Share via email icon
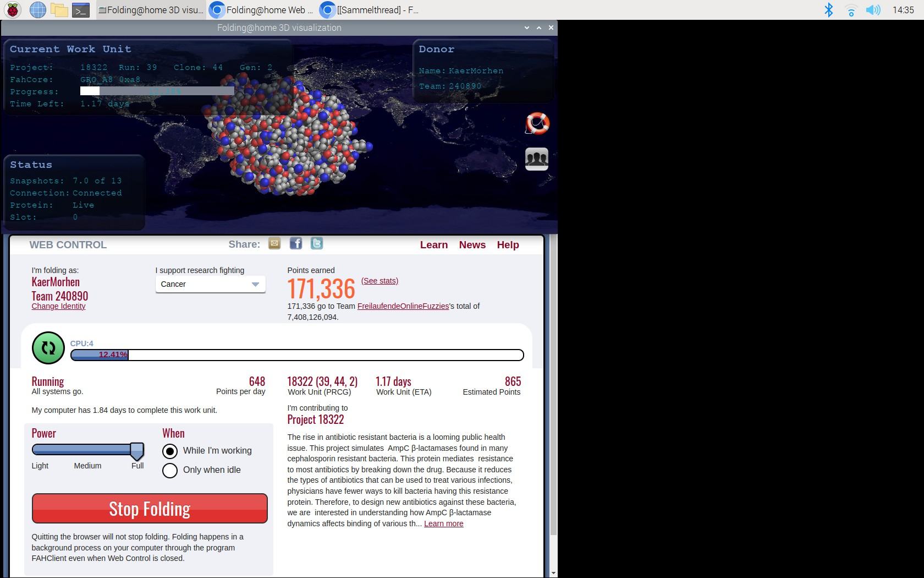Screen dimensions: 924x578 pyautogui.click(x=274, y=243)
